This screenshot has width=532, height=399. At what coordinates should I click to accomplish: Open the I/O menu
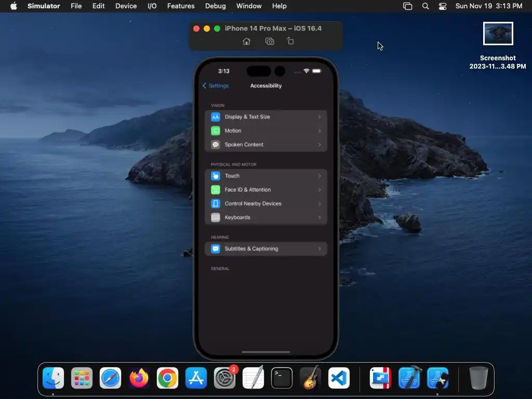coord(152,6)
